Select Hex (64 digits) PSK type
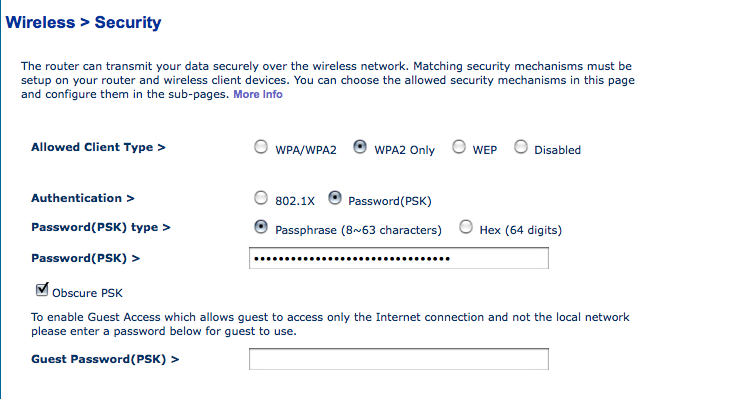This screenshot has width=729, height=399. (x=466, y=227)
